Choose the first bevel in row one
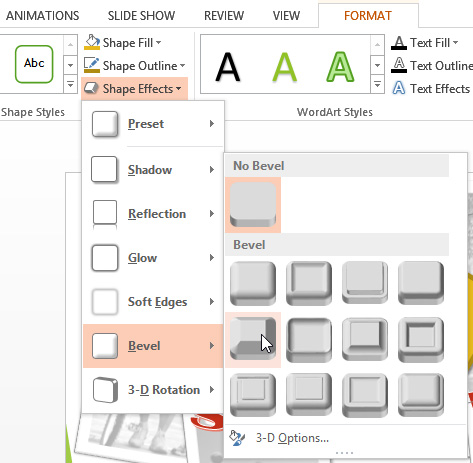Image resolution: width=473 pixels, height=463 pixels. (253, 283)
